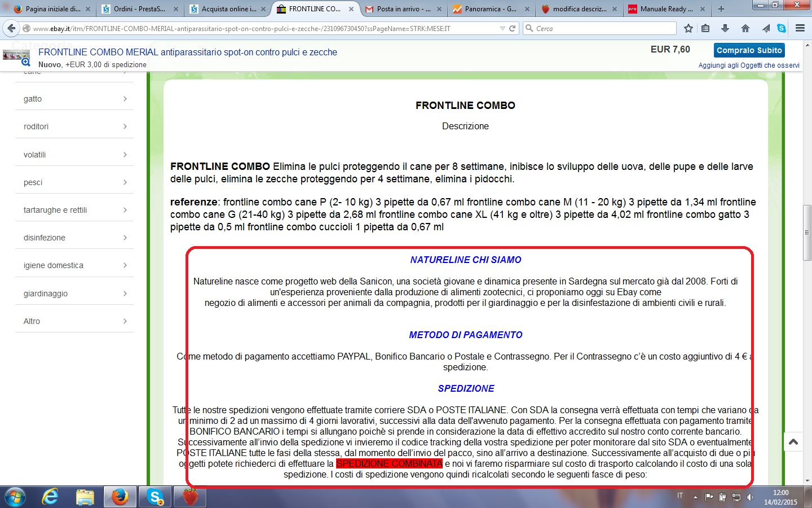Close the 'Ordini - PrestaS...' tab
This screenshot has width=812, height=508.
coord(176,9)
